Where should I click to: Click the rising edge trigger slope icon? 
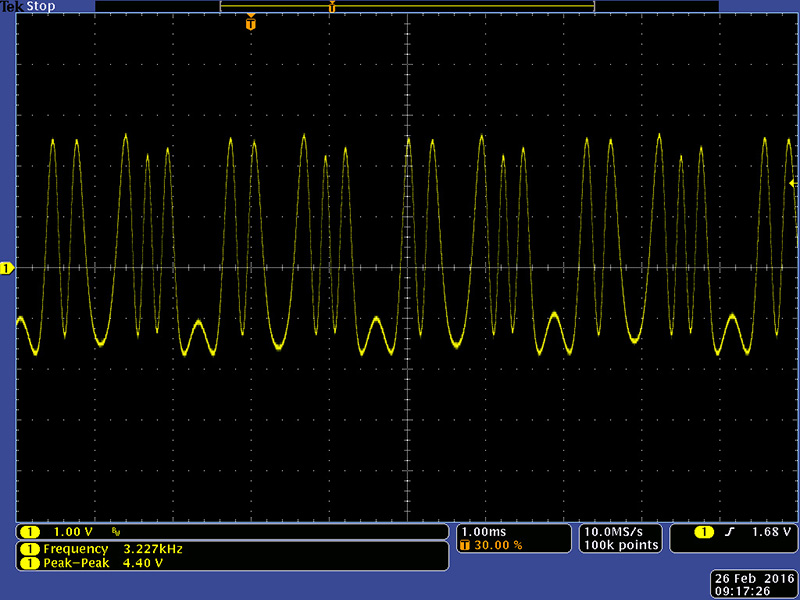[x=729, y=532]
